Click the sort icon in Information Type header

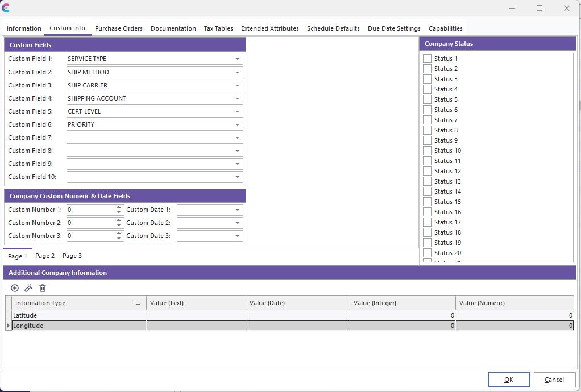point(138,303)
